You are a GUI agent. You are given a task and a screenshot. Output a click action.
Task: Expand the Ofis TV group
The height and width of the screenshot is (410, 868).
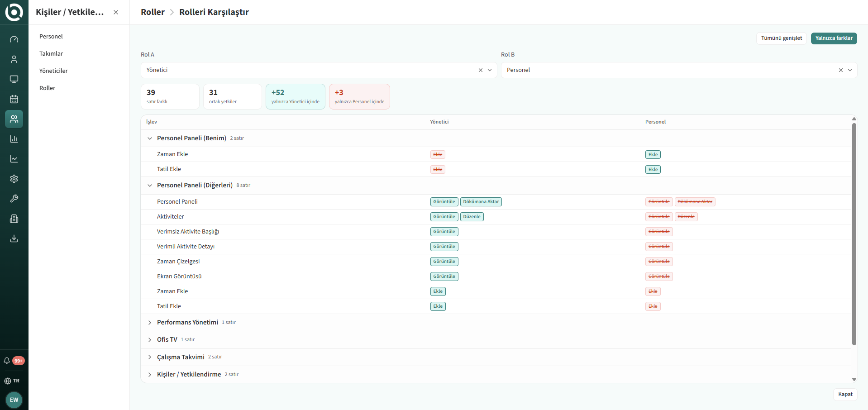(150, 340)
